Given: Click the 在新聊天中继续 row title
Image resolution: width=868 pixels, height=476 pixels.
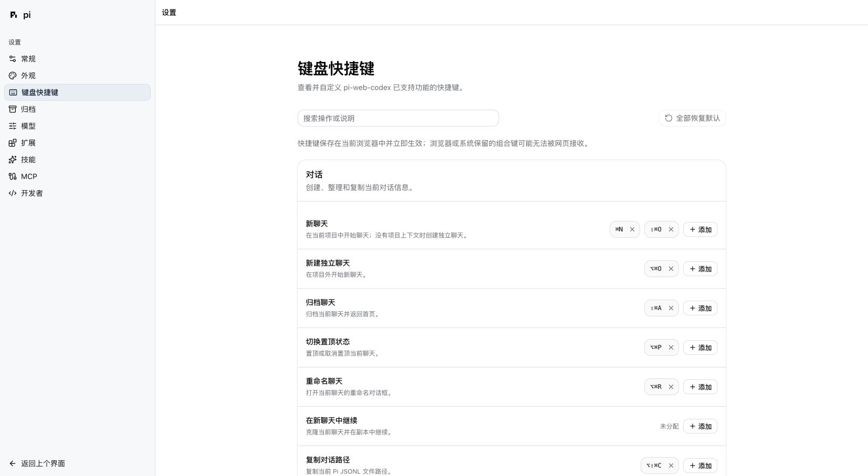Looking at the screenshot, I should [x=331, y=420].
